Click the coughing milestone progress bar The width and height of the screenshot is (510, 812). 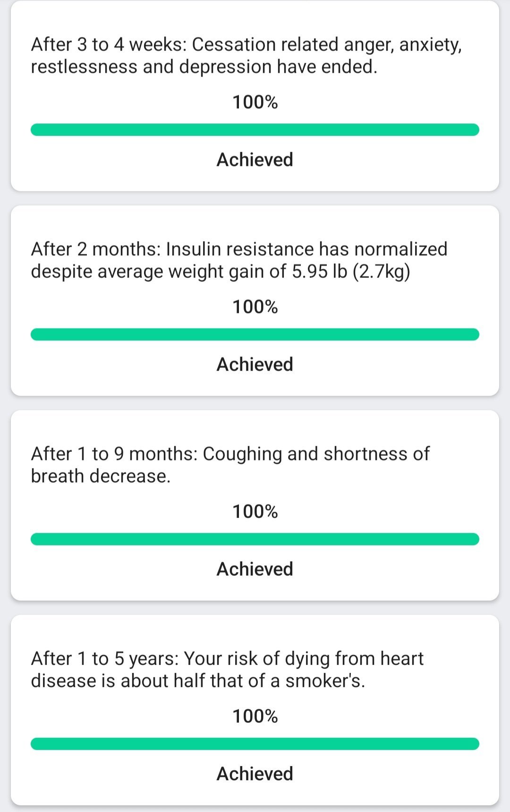click(x=255, y=539)
